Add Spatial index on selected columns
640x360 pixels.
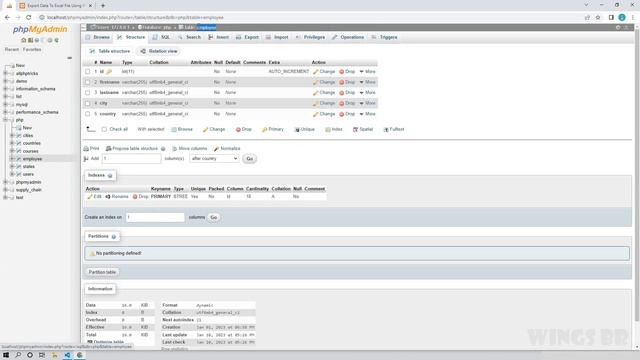[x=363, y=129]
